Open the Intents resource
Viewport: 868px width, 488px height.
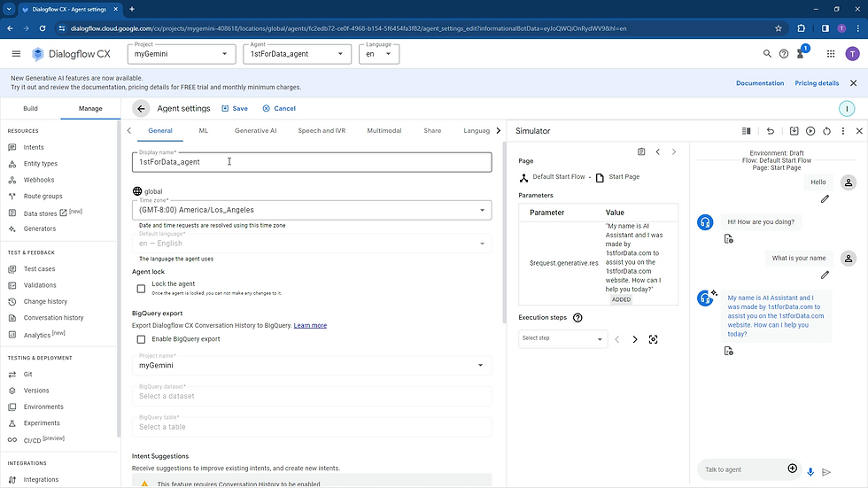pyautogui.click(x=34, y=147)
